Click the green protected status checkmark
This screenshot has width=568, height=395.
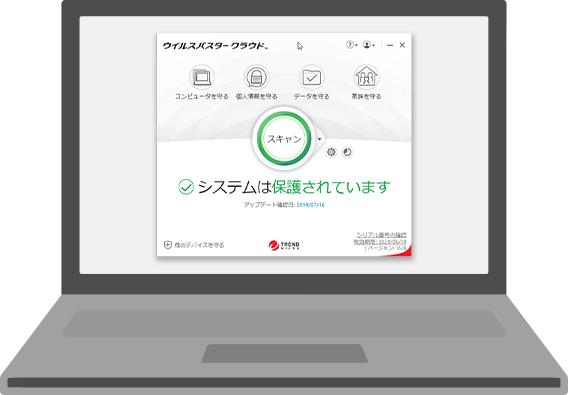(x=186, y=187)
